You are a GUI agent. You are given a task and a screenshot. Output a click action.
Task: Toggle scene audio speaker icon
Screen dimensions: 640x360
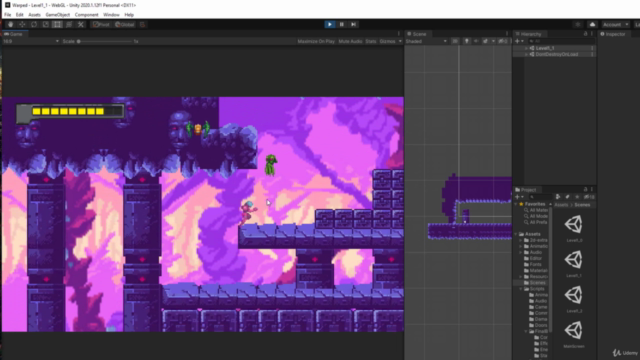476,41
